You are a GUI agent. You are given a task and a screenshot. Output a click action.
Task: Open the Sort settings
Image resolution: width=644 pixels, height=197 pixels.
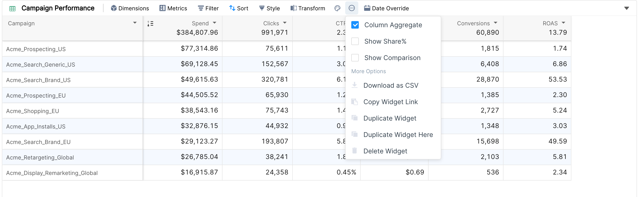point(238,8)
